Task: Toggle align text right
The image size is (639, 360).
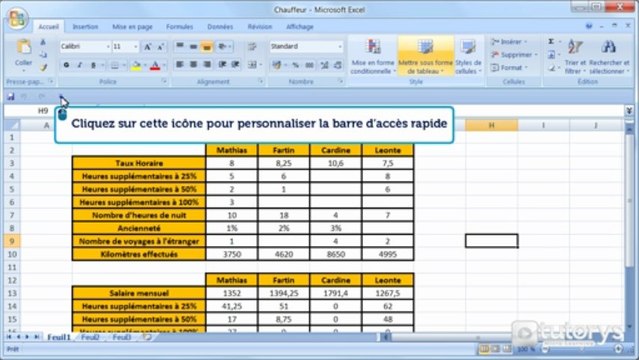Action: (207, 64)
